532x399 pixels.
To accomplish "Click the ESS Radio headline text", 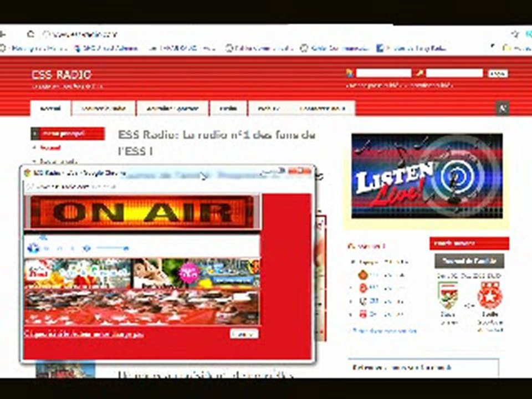I will 217,142.
